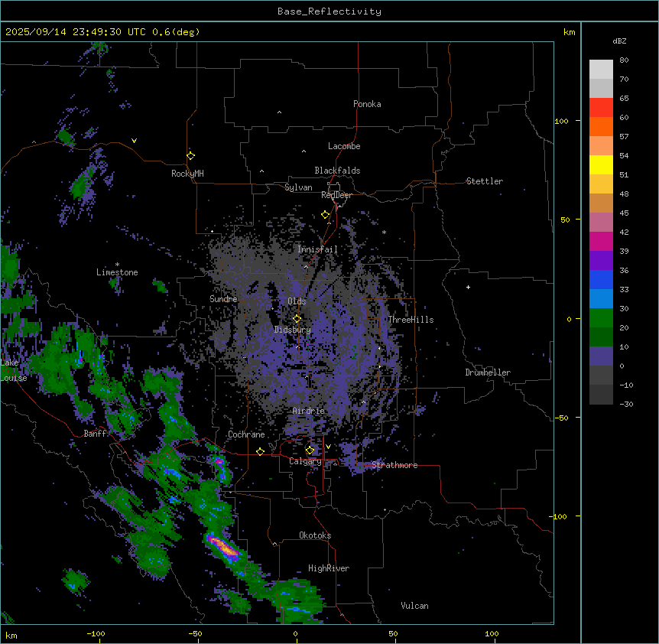This screenshot has height=644, width=659.
Task: Pick the bright yellow swatch in the dBZ legend
Action: [601, 164]
